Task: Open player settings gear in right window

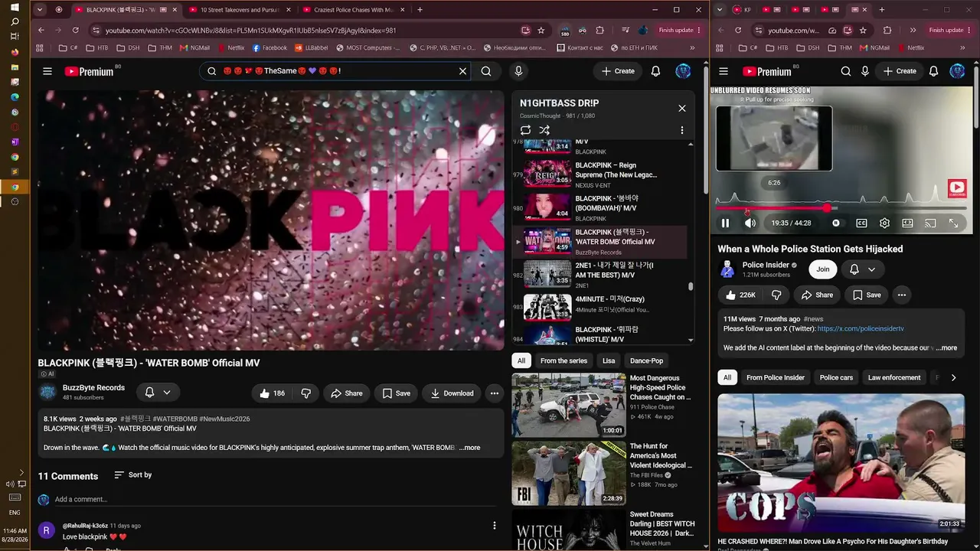Action: point(884,223)
